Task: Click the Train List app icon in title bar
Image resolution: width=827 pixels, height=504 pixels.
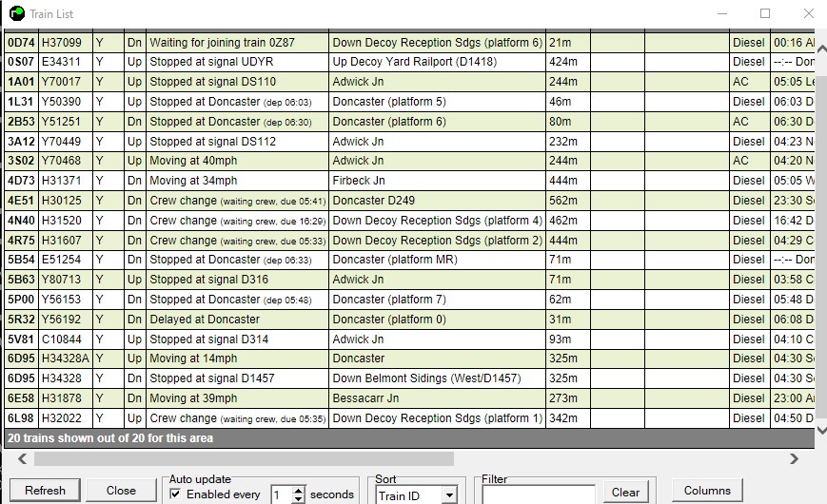Action: tap(17, 13)
